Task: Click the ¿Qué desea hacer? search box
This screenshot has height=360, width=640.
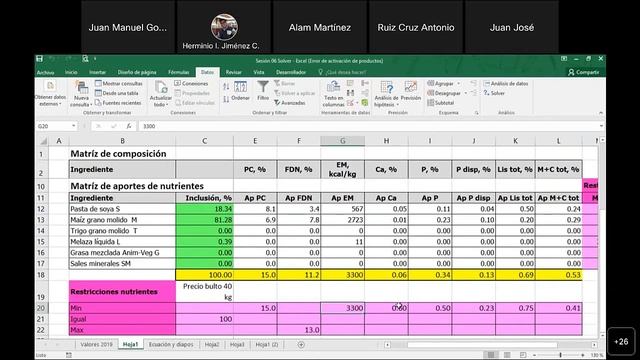Action: [x=341, y=72]
